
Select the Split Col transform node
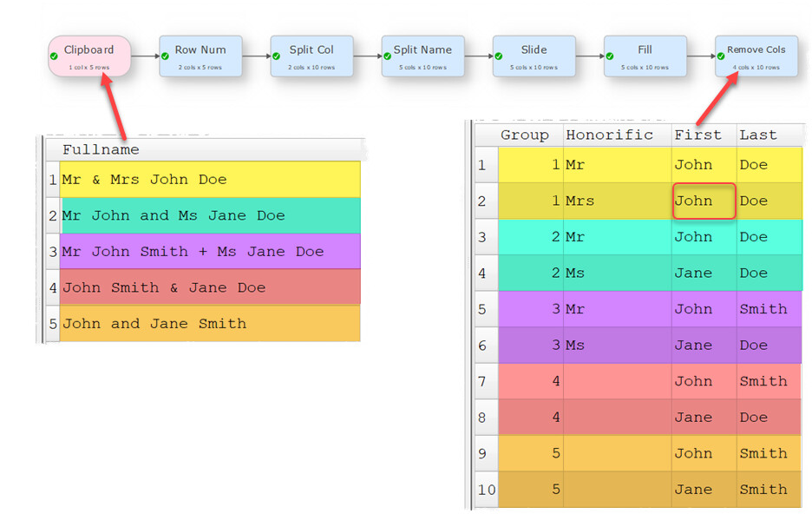coord(311,56)
